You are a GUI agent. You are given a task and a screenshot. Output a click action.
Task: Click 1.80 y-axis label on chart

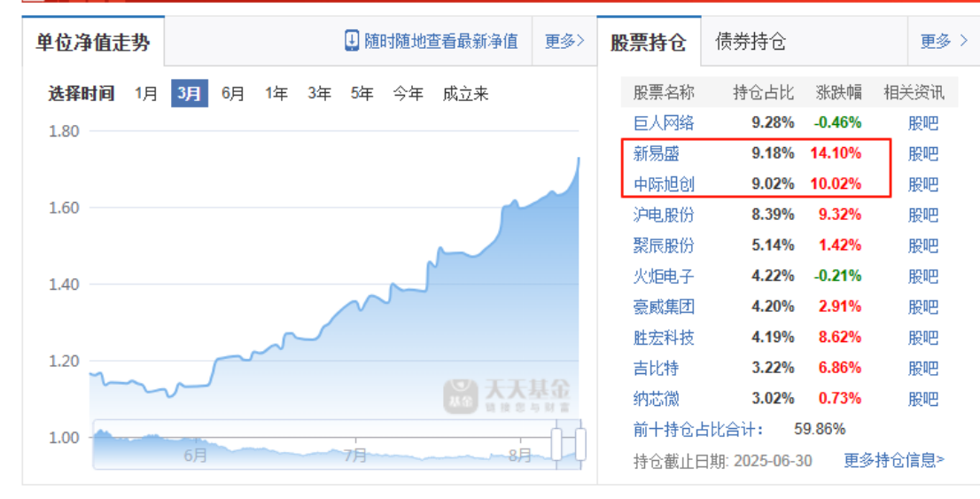(x=65, y=131)
